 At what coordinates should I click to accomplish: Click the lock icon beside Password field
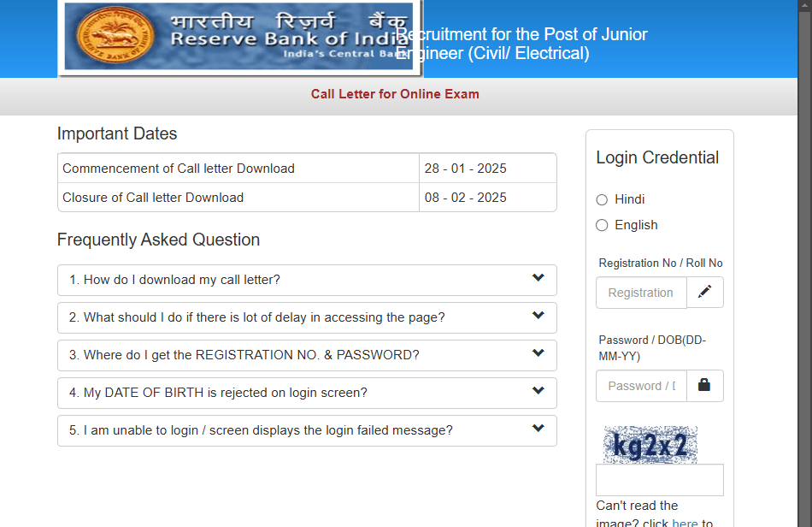pyautogui.click(x=704, y=385)
